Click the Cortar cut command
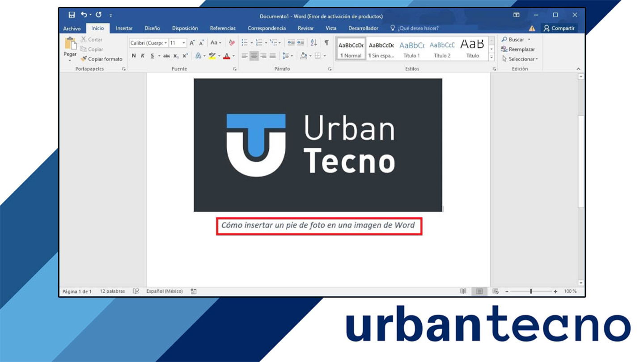The image size is (644, 362). pyautogui.click(x=92, y=40)
